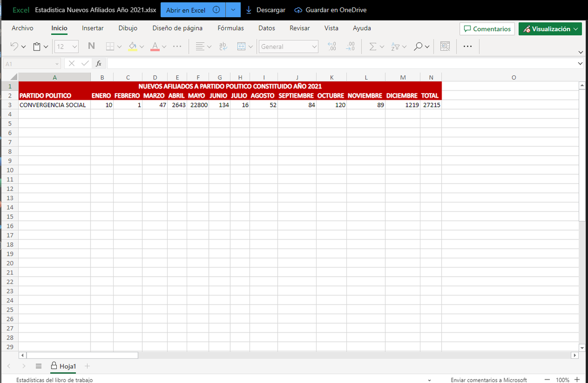Expand the fill color options arrow

[142, 47]
